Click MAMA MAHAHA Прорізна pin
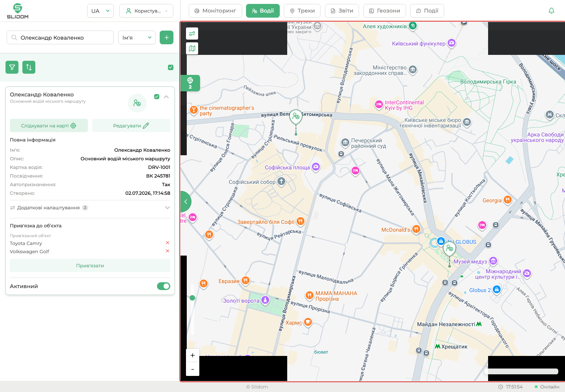 [310, 295]
